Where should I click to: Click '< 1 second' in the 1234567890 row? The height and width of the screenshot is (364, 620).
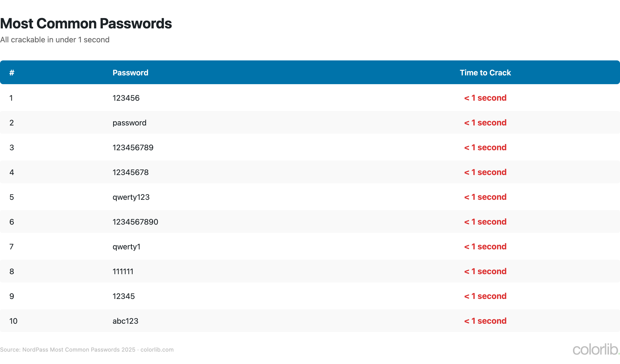point(485,222)
